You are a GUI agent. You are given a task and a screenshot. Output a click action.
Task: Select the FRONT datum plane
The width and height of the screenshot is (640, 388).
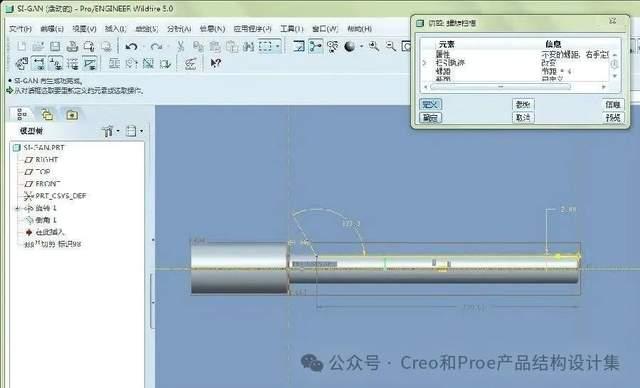point(42,184)
